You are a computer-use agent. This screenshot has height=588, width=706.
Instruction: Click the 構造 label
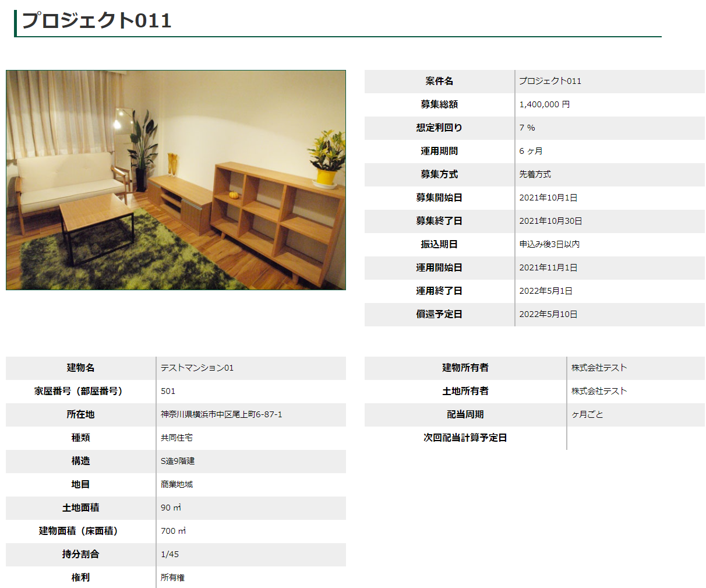click(x=80, y=461)
